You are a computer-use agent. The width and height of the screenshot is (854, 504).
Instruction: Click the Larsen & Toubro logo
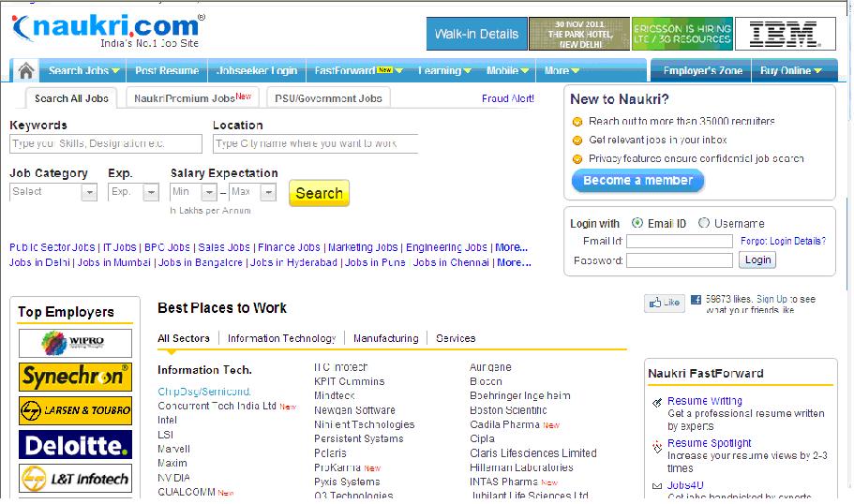pos(75,411)
